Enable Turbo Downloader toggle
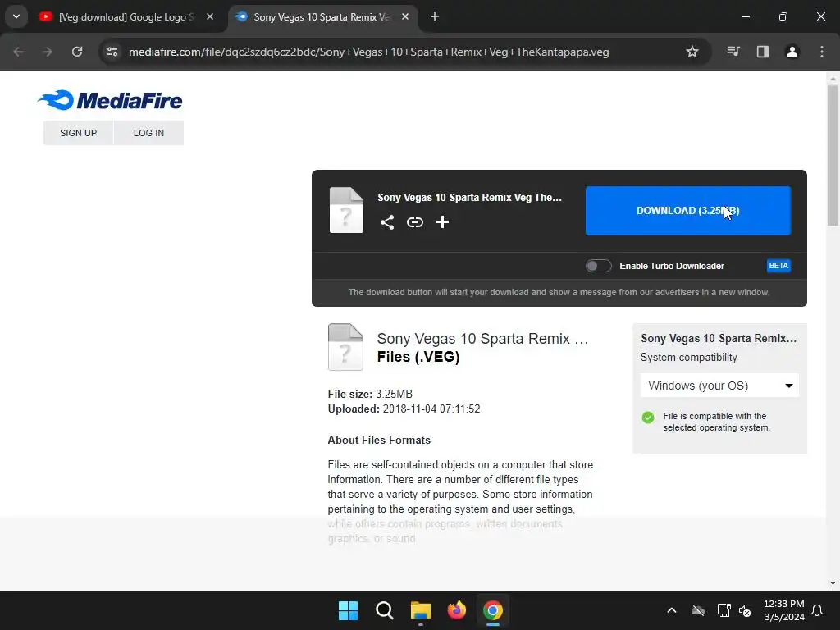 [598, 266]
